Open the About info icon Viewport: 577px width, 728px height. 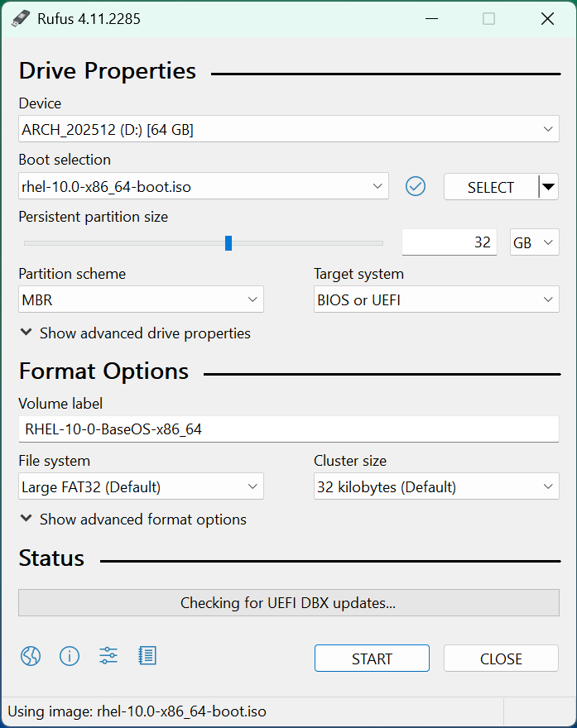tap(70, 657)
